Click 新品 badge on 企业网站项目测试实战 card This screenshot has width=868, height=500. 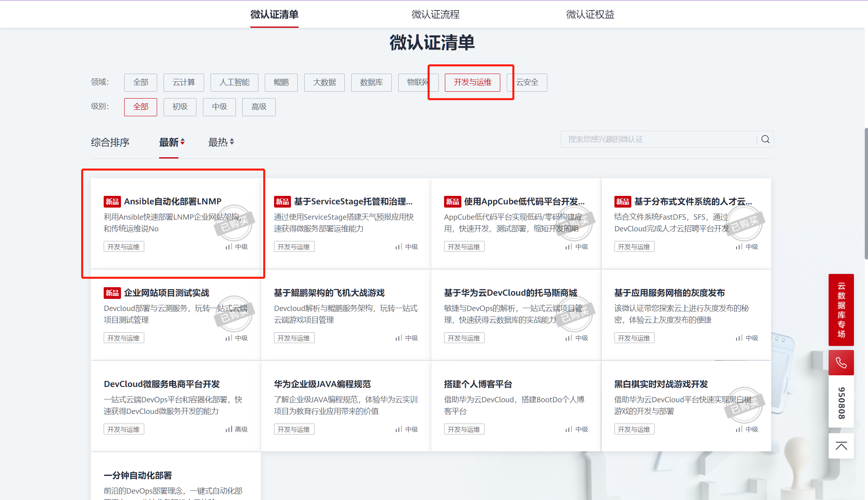coord(112,293)
